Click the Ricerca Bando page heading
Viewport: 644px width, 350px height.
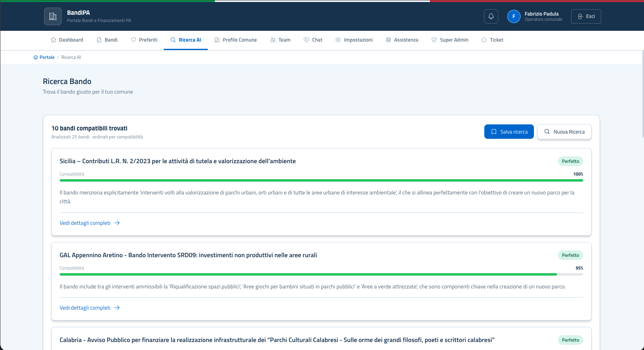[x=67, y=81]
